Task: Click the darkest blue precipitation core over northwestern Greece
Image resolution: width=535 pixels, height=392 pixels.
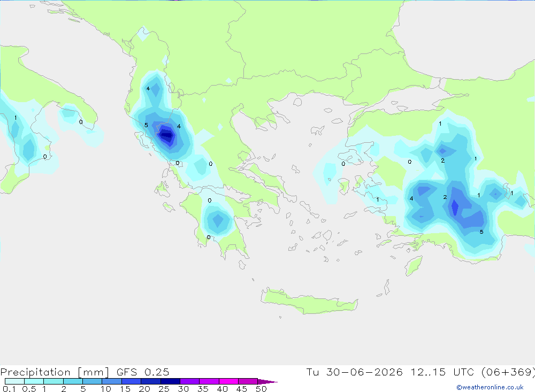Action: [x=167, y=135]
